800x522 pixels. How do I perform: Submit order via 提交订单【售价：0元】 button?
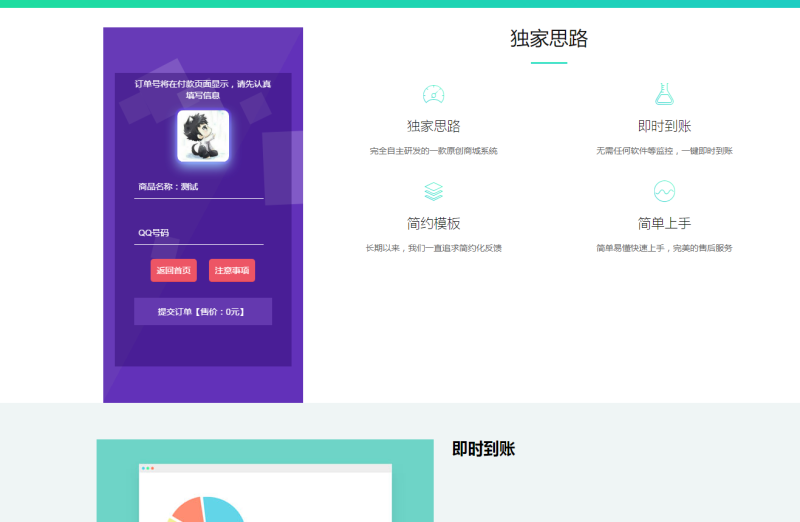pos(203,311)
